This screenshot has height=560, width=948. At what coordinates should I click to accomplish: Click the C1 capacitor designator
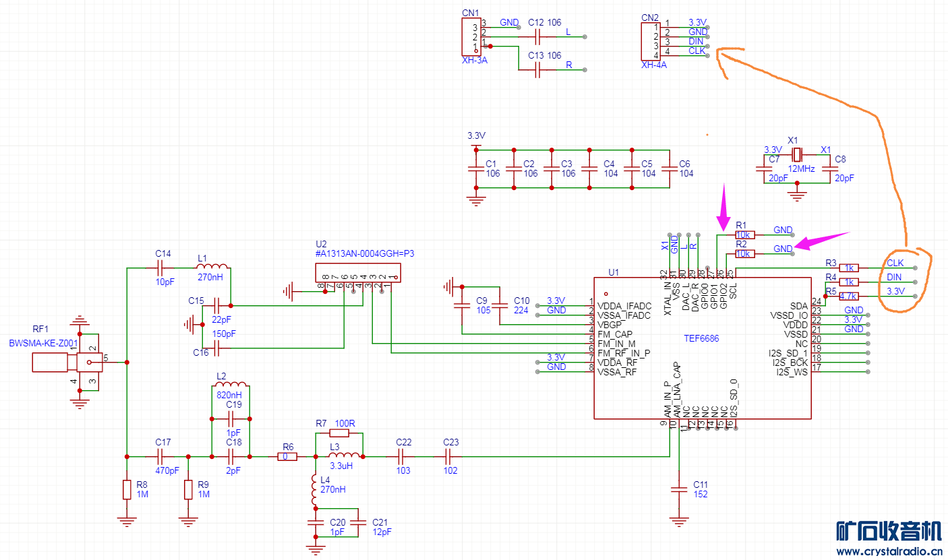pyautogui.click(x=491, y=164)
